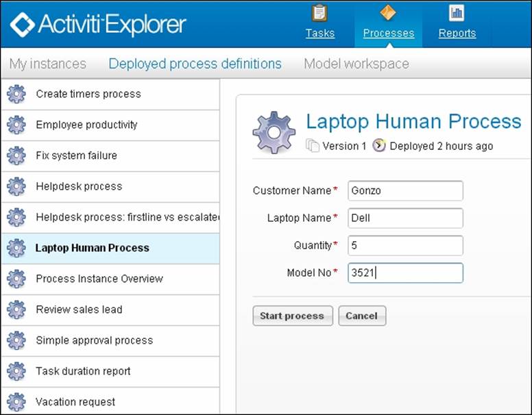Focus the Laptop Name input field
532x415 pixels.
[x=405, y=218]
